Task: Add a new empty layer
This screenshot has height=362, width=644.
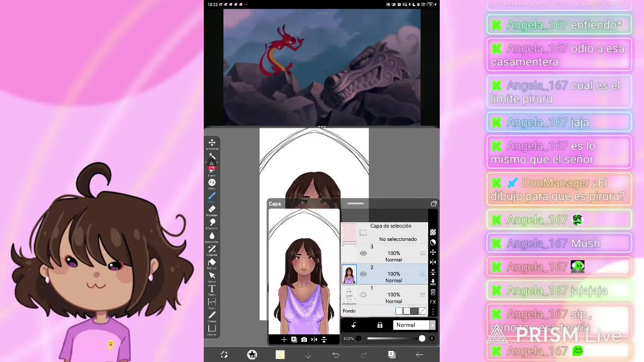Action: 284,340
